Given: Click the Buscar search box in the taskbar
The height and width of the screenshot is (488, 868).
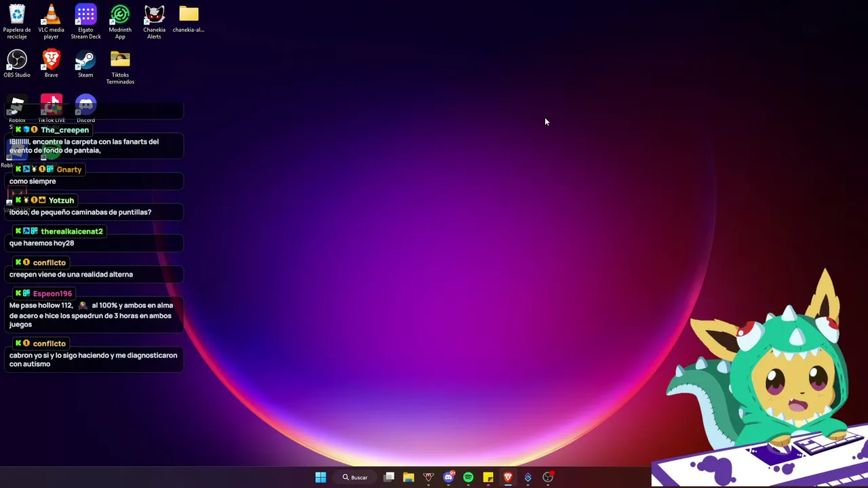Looking at the screenshot, I should [355, 477].
